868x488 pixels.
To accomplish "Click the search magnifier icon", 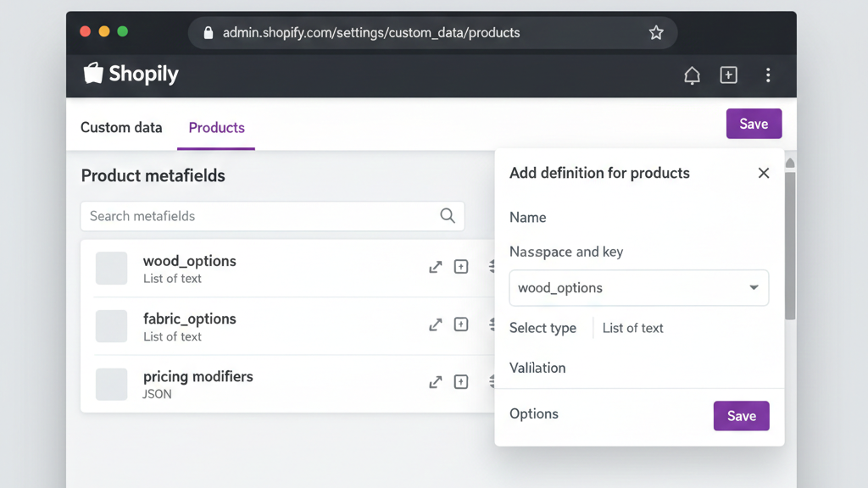I will (x=448, y=216).
